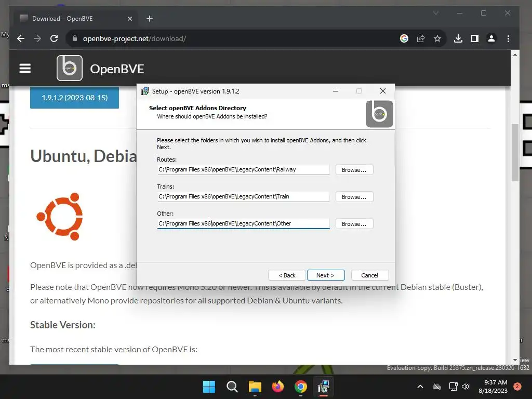Click the Stable Version: heading
The image size is (532, 399).
coord(63,325)
